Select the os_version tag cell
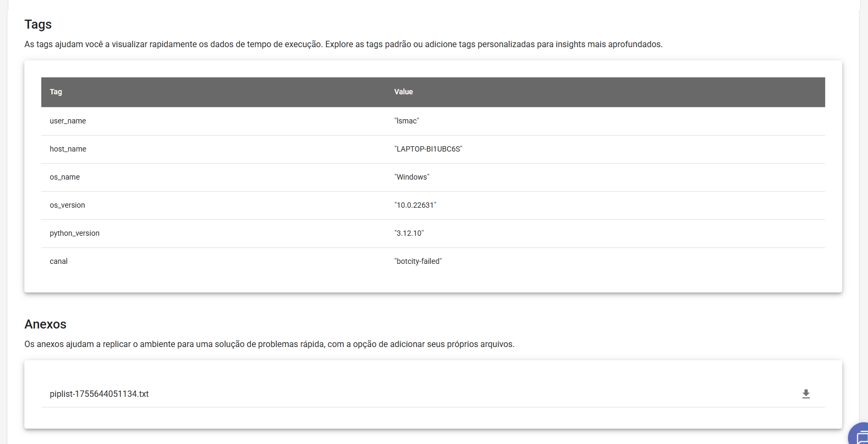The image size is (868, 444). (x=67, y=205)
